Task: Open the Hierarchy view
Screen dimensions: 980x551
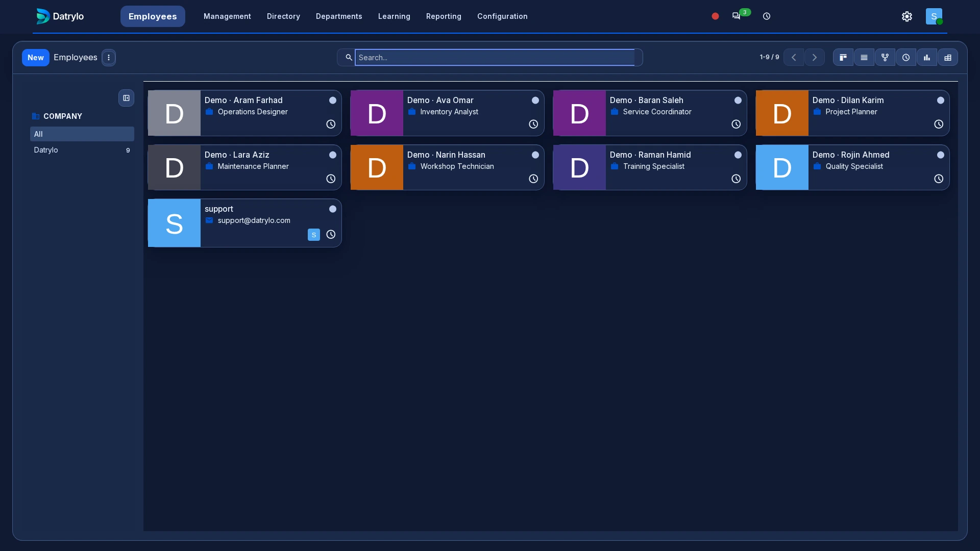Action: (885, 58)
